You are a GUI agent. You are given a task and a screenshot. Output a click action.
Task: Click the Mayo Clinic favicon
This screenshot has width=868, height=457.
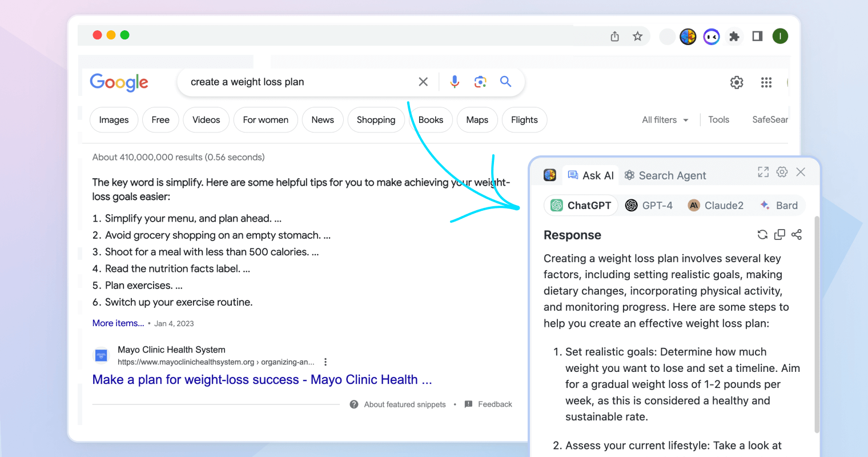pyautogui.click(x=101, y=355)
